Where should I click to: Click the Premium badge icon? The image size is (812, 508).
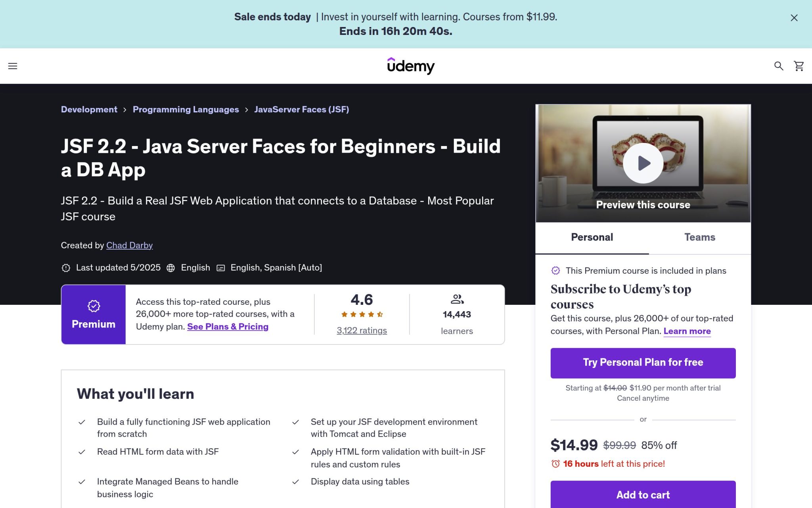[x=94, y=306]
